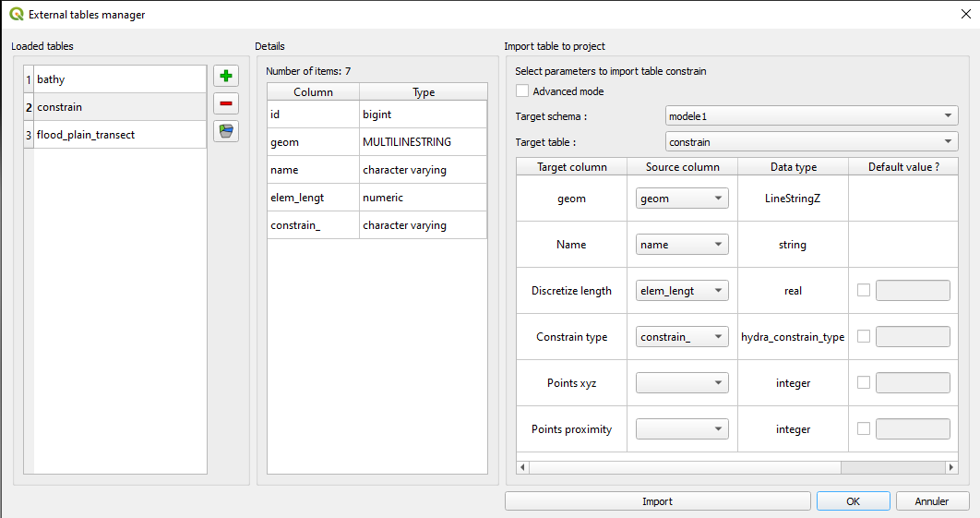Click the constrain_ column cell in Details
The image size is (980, 518).
coord(313,225)
